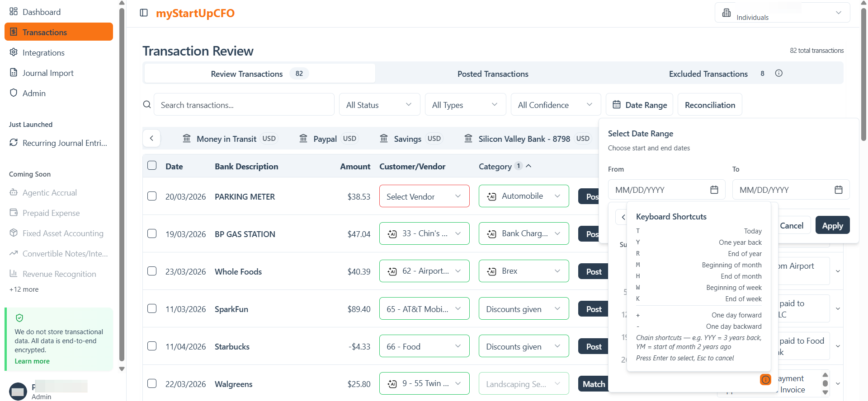Open Journal Import page
Image resolution: width=868 pixels, height=401 pixels.
click(58, 73)
